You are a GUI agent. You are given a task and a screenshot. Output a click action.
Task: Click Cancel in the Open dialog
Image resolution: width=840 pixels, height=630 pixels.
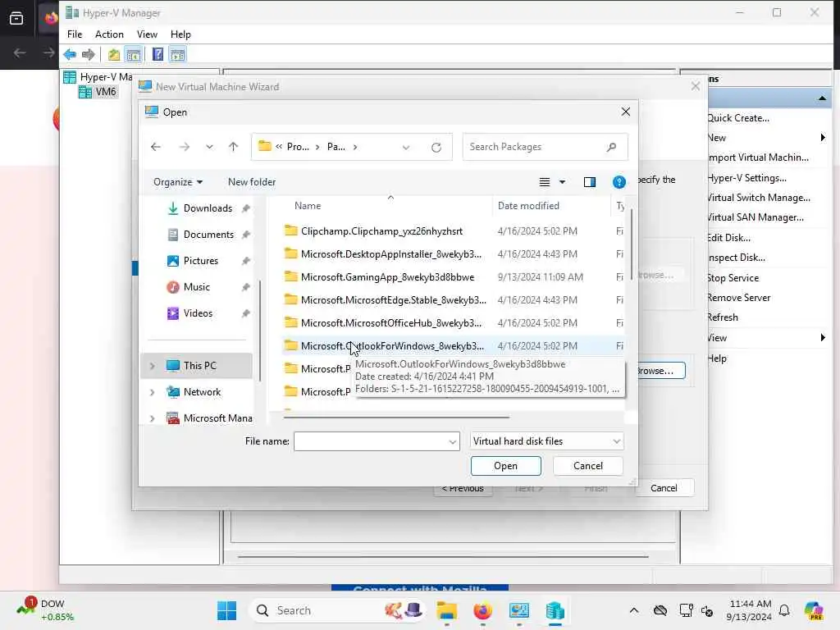[587, 466]
